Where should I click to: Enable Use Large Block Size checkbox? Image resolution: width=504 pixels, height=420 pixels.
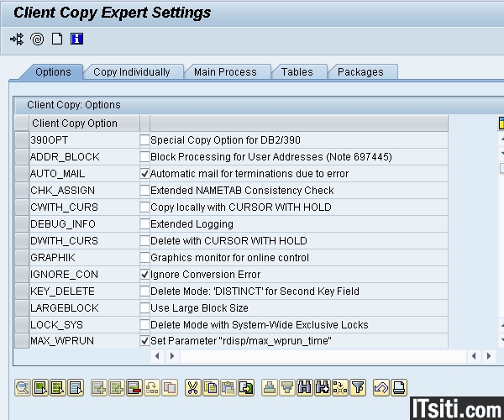(x=144, y=308)
